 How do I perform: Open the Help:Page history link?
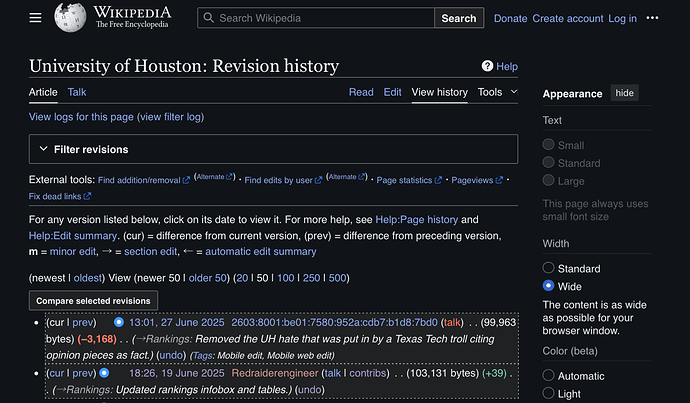click(416, 220)
